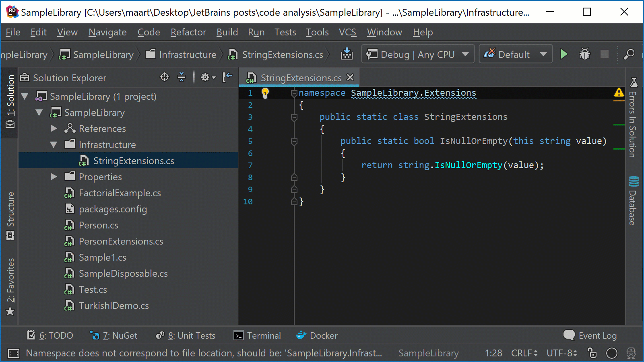
Task: Click the yellow lightbulb quick-fix icon
Action: pyautogui.click(x=265, y=93)
